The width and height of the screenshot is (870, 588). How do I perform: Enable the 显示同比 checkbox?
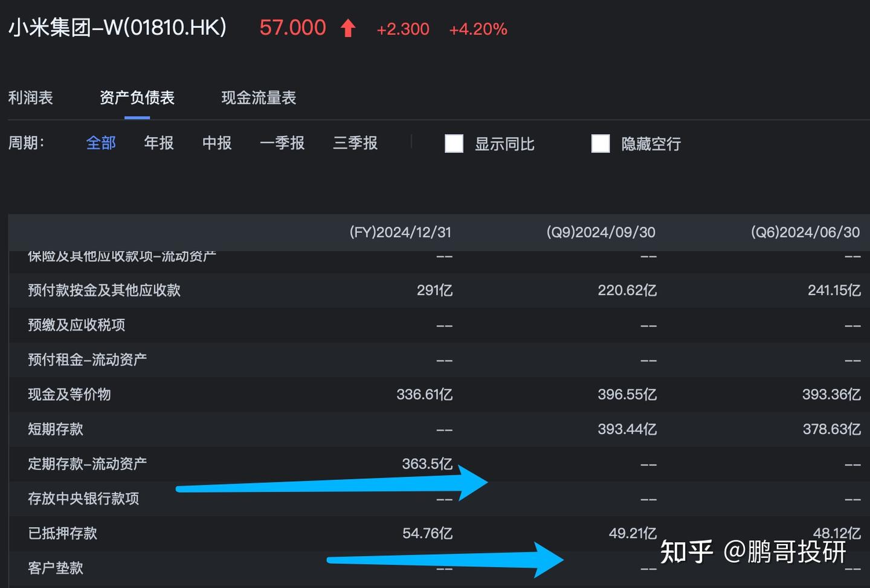point(454,143)
